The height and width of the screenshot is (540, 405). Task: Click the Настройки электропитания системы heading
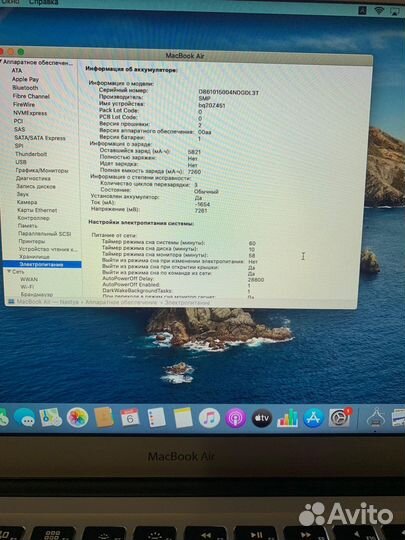(x=141, y=223)
